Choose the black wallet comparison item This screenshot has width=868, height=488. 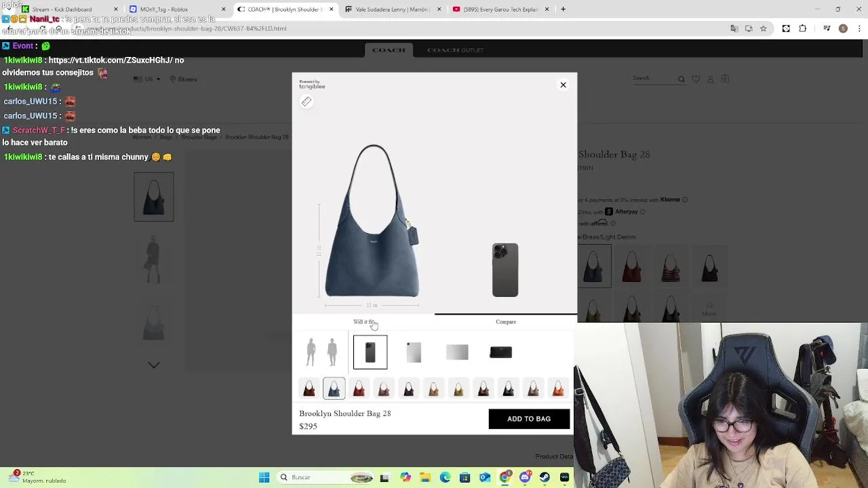501,352
